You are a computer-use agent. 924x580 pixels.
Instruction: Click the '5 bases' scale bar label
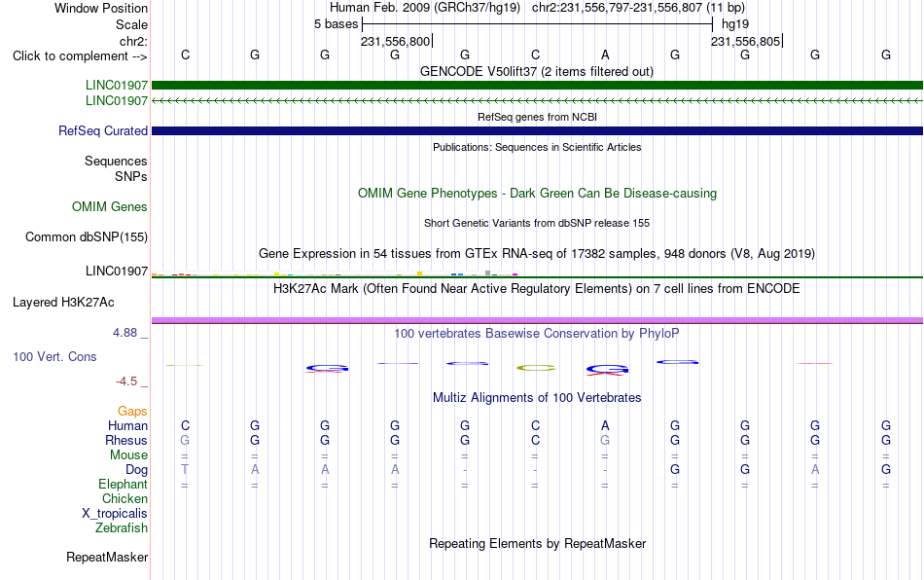[x=336, y=24]
